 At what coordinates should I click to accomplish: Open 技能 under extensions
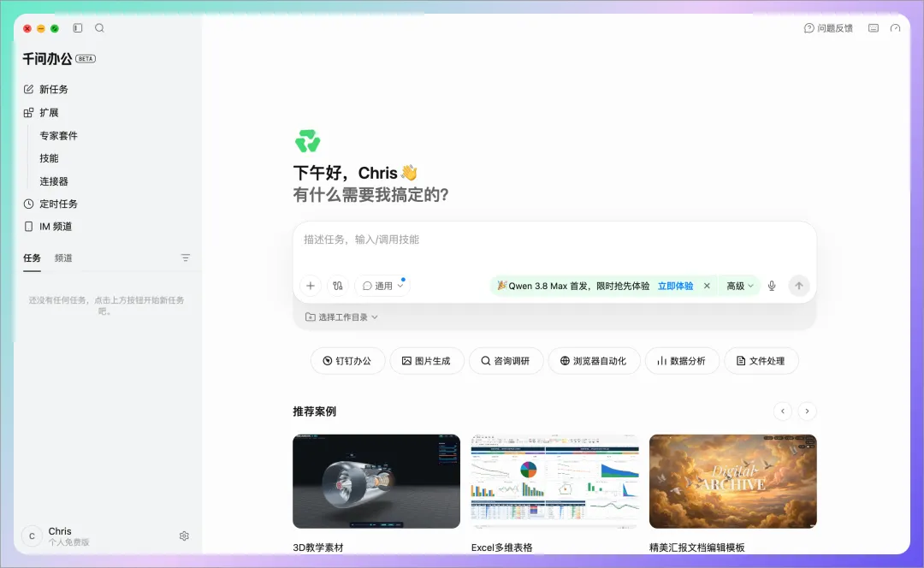tap(49, 158)
